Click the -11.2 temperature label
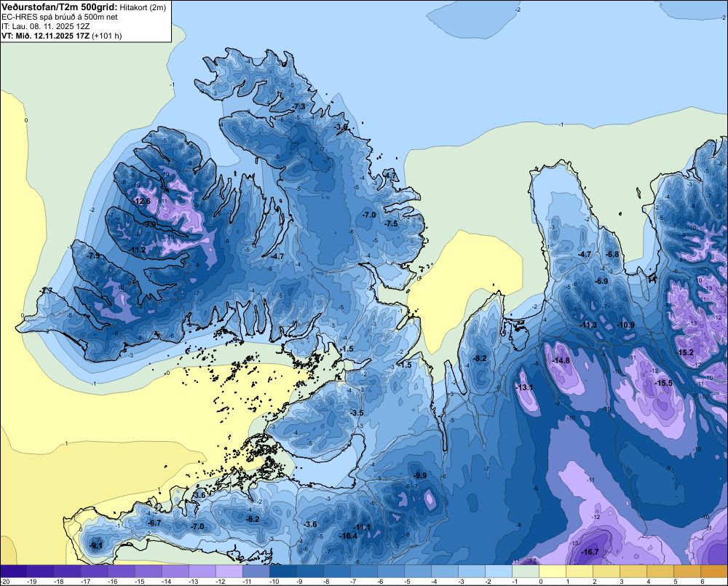This screenshot has width=728, height=586. [137, 250]
